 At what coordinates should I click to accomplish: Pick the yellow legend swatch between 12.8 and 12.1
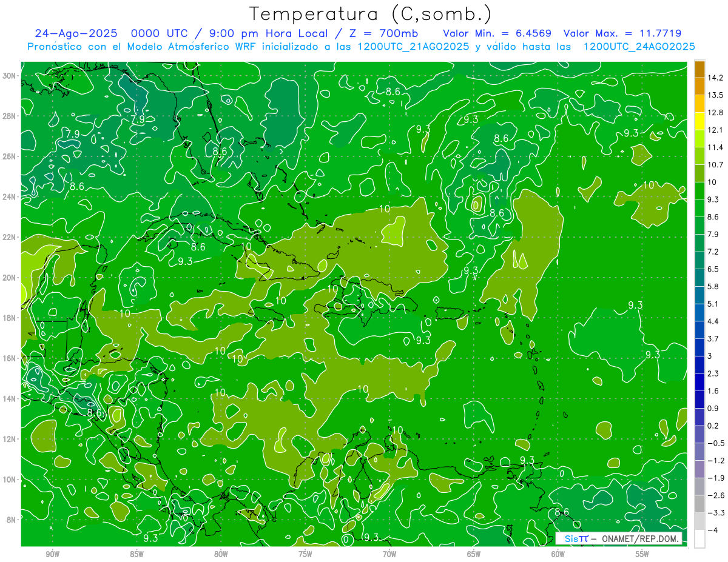(x=699, y=121)
